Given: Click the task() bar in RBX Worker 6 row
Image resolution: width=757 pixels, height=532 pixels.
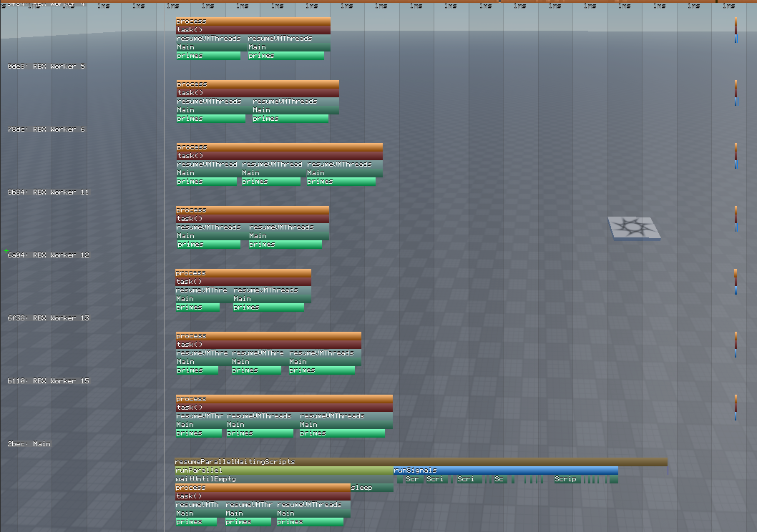Looking at the screenshot, I should coord(280,156).
